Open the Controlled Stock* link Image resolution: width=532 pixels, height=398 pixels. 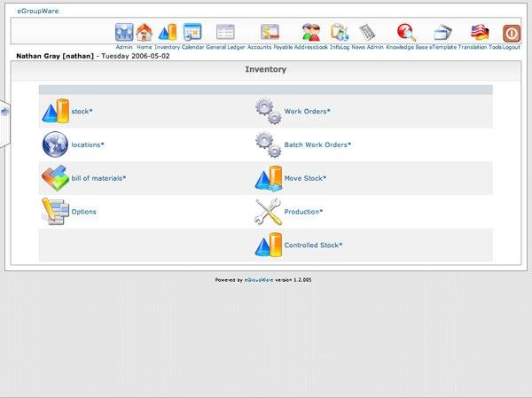pos(313,245)
